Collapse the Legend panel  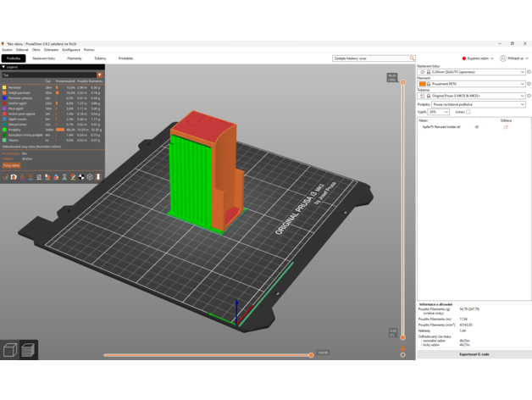click(3, 66)
